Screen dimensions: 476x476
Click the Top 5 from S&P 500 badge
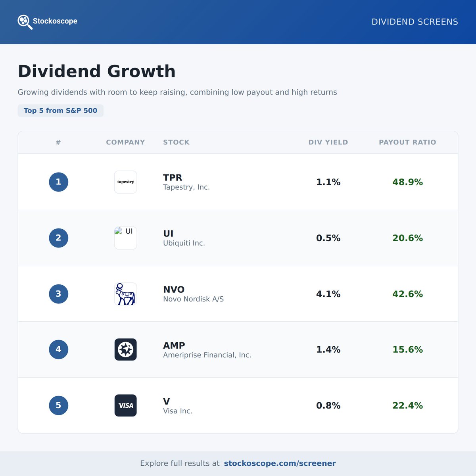pyautogui.click(x=60, y=111)
